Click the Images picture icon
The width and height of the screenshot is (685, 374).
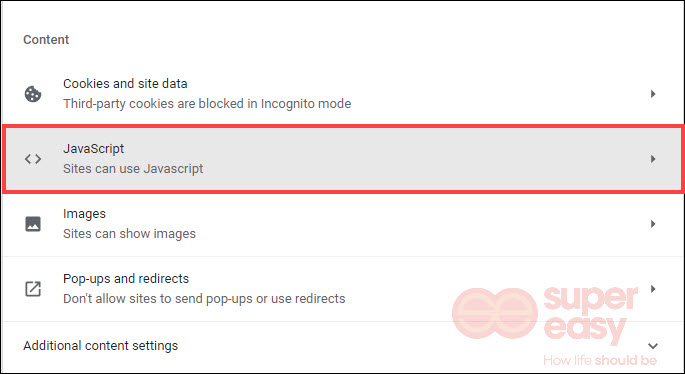(x=33, y=224)
